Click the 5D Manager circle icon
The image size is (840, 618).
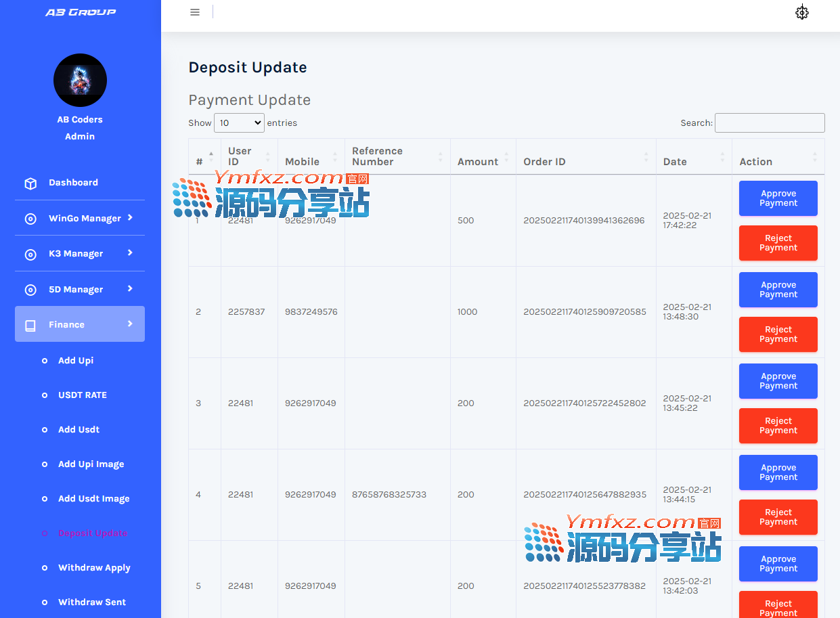click(x=30, y=289)
